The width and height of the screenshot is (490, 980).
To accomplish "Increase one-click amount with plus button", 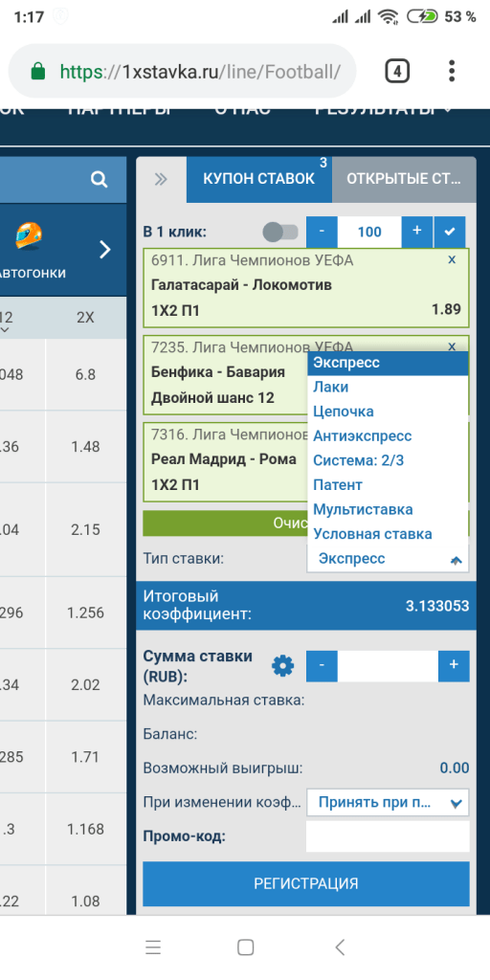I will (417, 232).
